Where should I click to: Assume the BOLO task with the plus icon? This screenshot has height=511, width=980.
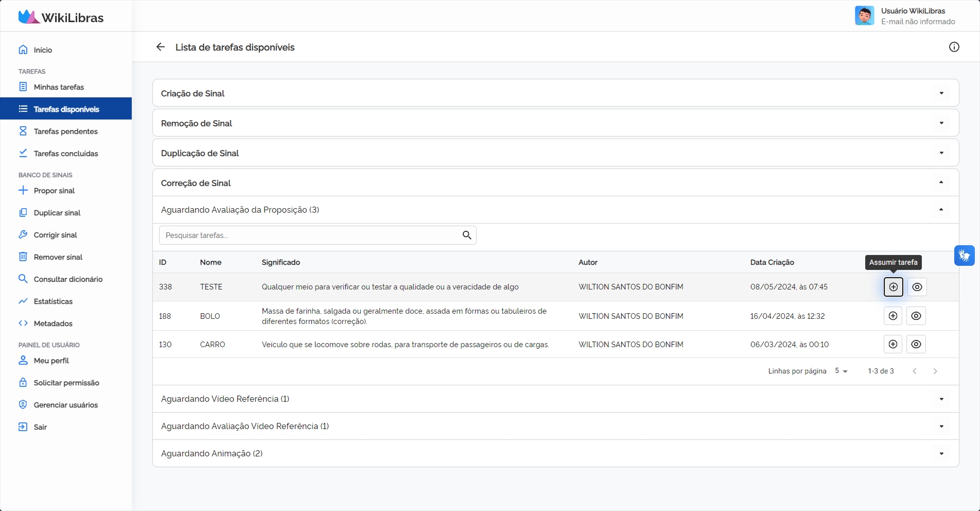click(x=892, y=316)
